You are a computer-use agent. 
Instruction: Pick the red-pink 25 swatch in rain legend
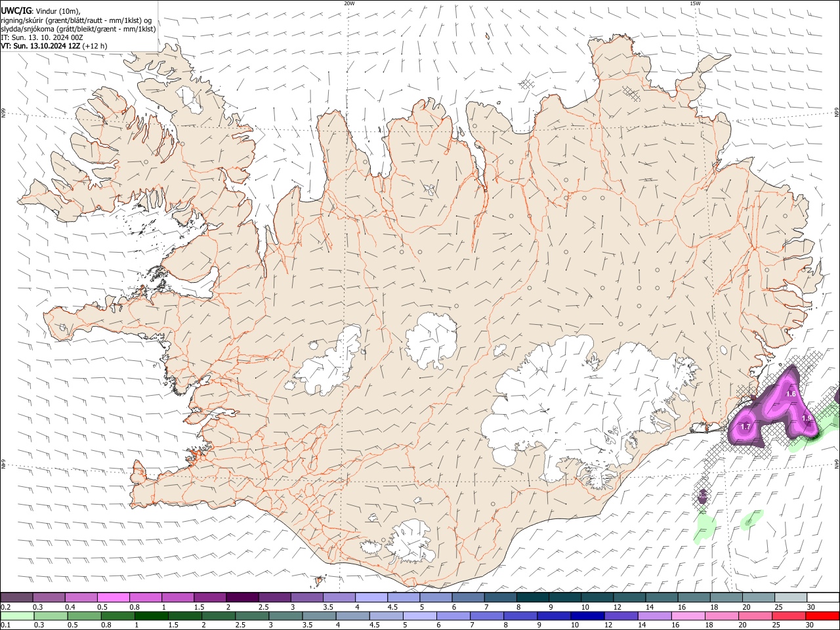(x=789, y=616)
